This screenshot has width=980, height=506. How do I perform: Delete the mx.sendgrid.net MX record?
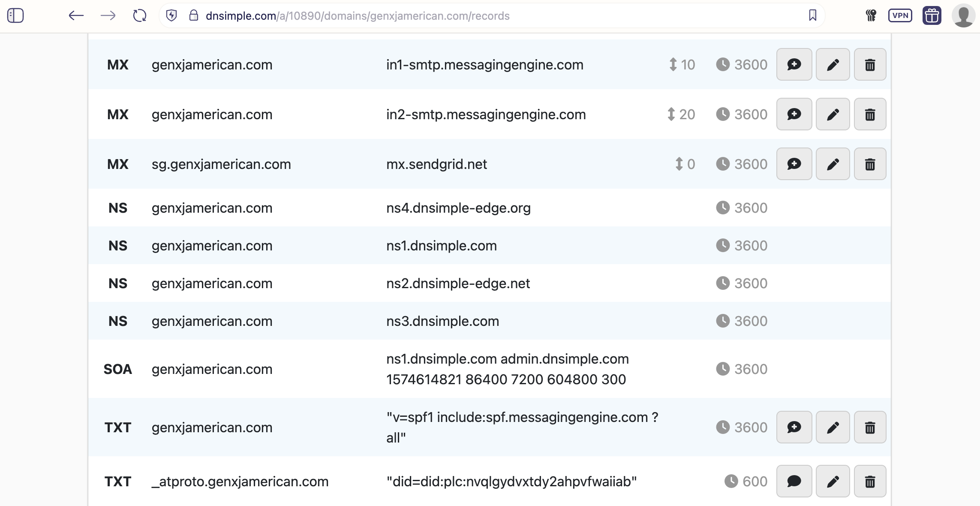[870, 163]
